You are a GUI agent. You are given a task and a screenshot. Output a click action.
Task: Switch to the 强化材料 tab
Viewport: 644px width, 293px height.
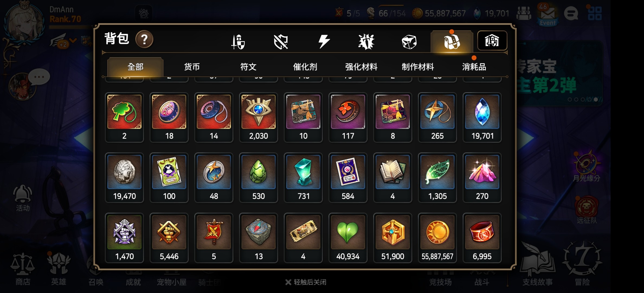[361, 67]
